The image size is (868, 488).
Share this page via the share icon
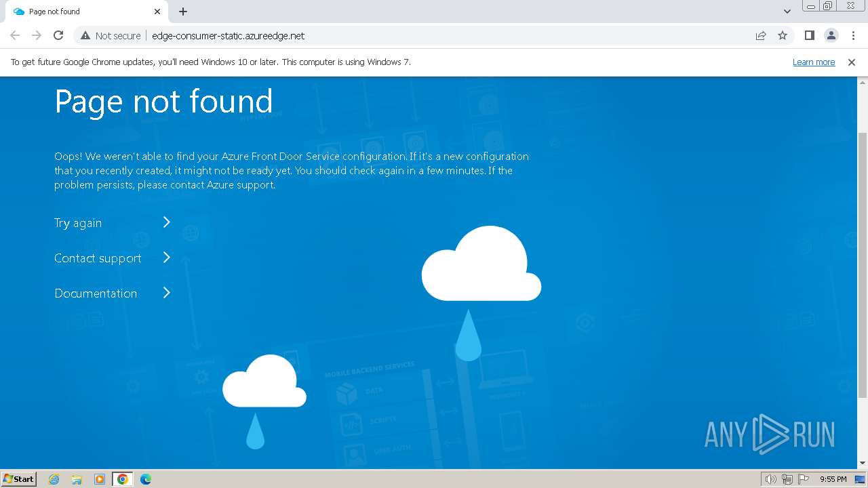click(761, 35)
